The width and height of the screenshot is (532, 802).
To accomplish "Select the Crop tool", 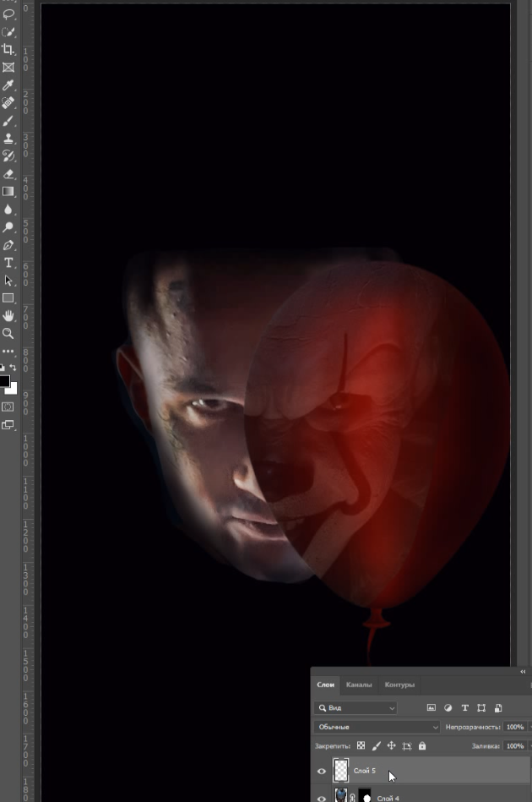I will point(8,50).
